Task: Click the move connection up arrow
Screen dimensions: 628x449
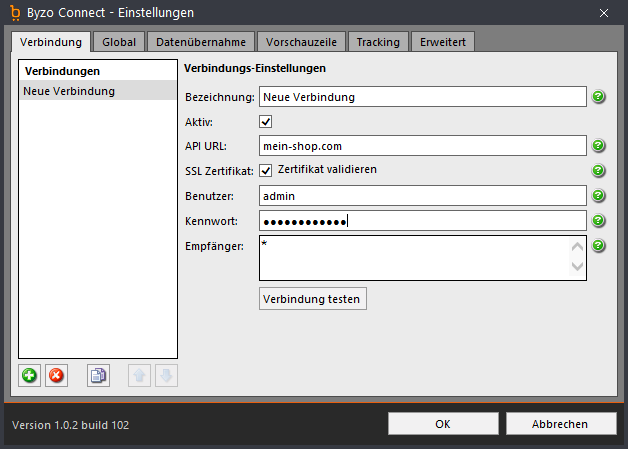Action: [139, 376]
